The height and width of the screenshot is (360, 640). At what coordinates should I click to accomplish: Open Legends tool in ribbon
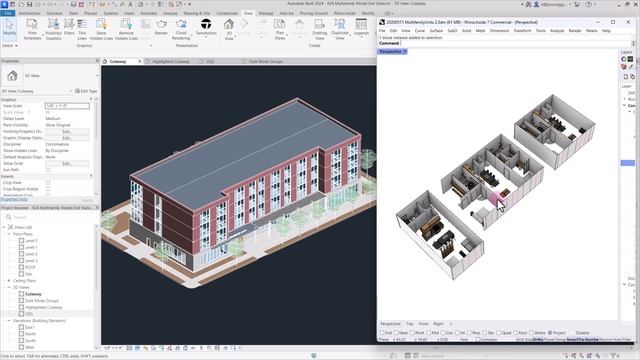click(361, 27)
